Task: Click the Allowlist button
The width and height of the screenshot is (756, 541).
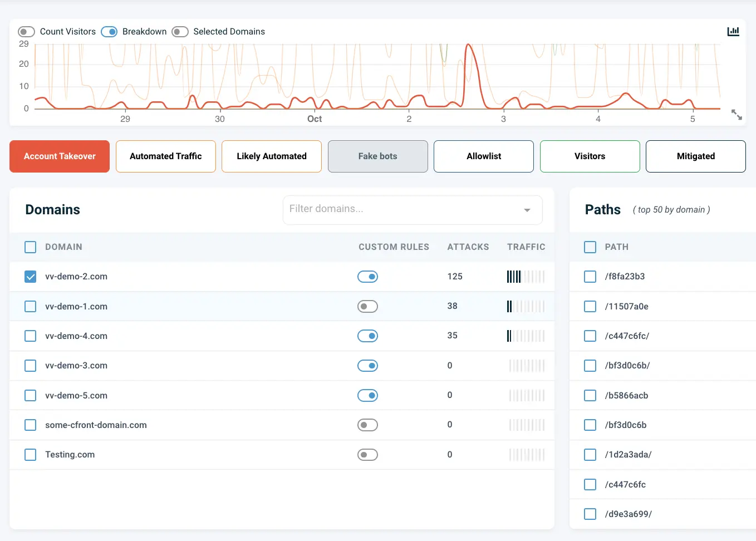Action: 483,156
